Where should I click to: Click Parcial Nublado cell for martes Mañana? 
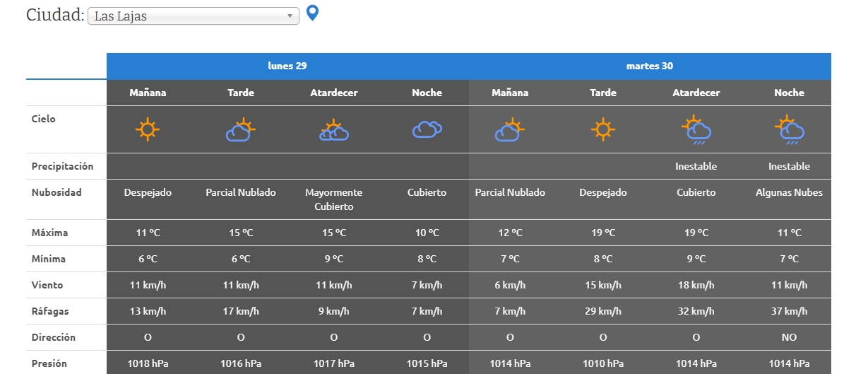pyautogui.click(x=510, y=192)
